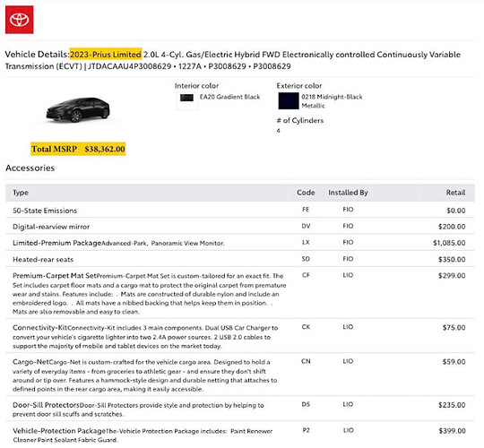484x448 pixels.
Task: Click the cylinder count value 4
Action: click(x=279, y=131)
